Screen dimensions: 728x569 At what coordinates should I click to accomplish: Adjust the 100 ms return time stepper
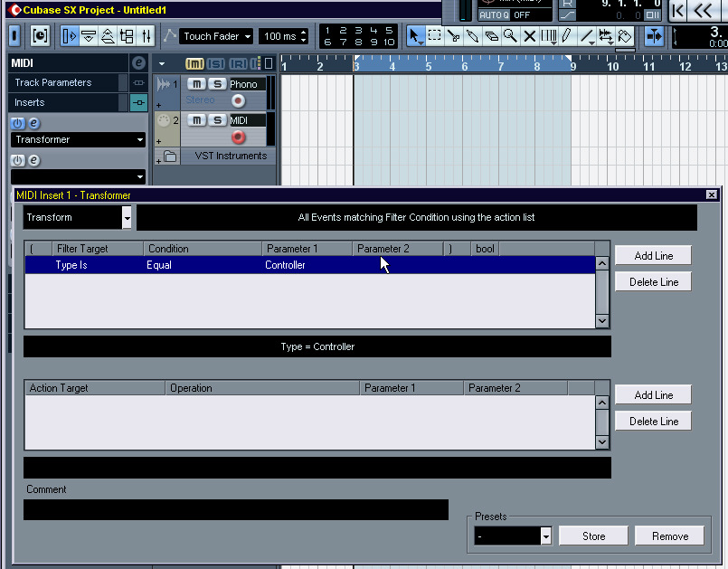(304, 36)
